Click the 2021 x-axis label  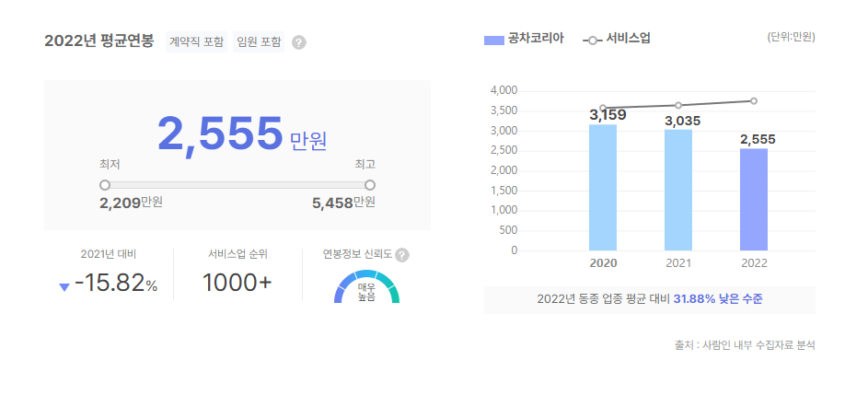[678, 263]
